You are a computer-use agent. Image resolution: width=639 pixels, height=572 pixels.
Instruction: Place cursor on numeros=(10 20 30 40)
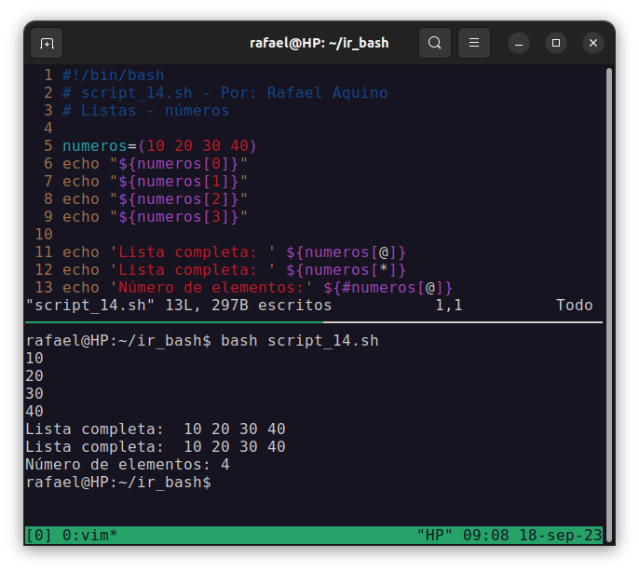[x=159, y=146]
